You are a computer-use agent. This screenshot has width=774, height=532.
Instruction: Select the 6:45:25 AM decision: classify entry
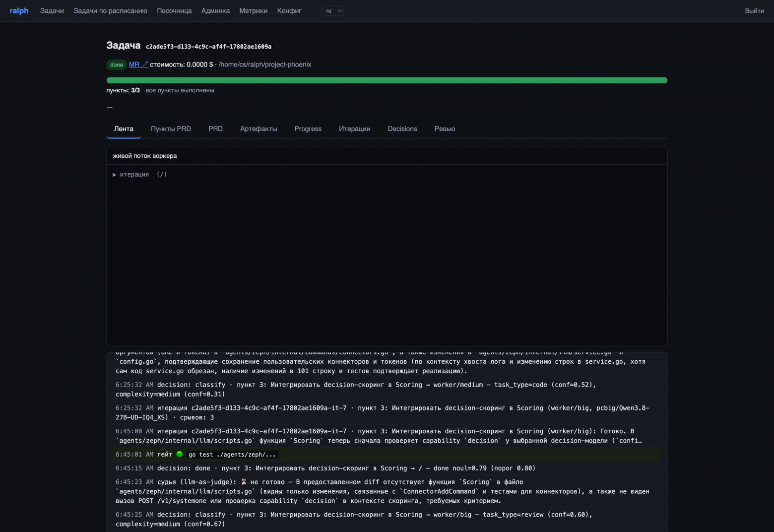(x=388, y=519)
